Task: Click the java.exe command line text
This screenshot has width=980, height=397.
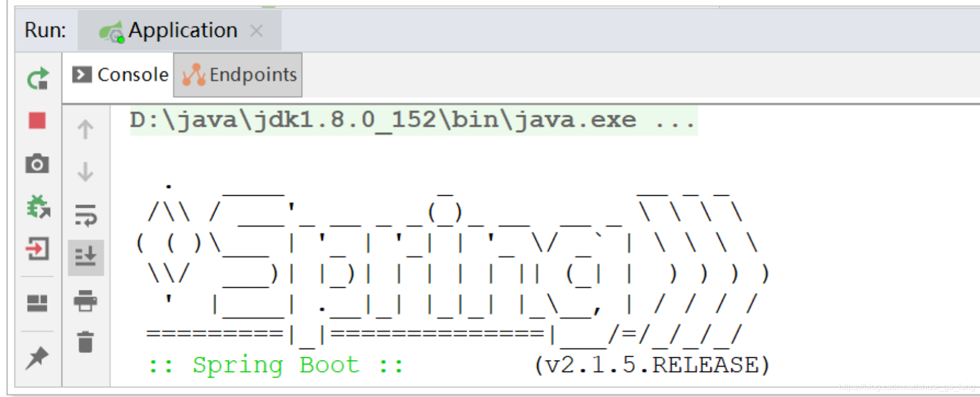Action: click(x=413, y=120)
